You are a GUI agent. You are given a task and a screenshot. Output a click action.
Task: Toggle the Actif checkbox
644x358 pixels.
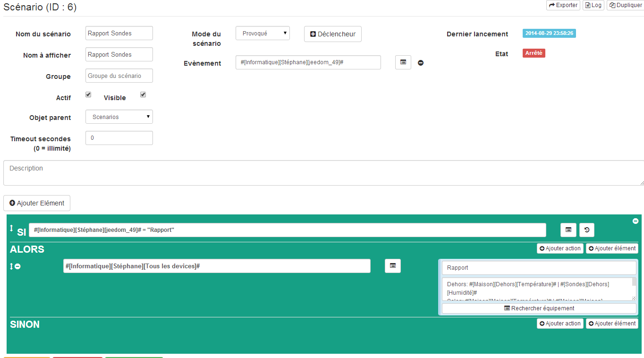click(88, 94)
